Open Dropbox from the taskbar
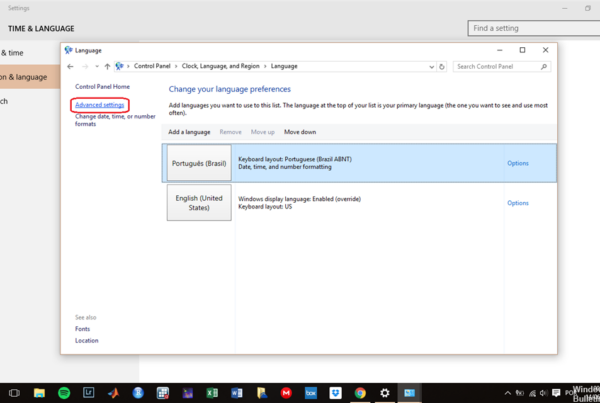Viewport: 600px width, 403px height. 336,393
